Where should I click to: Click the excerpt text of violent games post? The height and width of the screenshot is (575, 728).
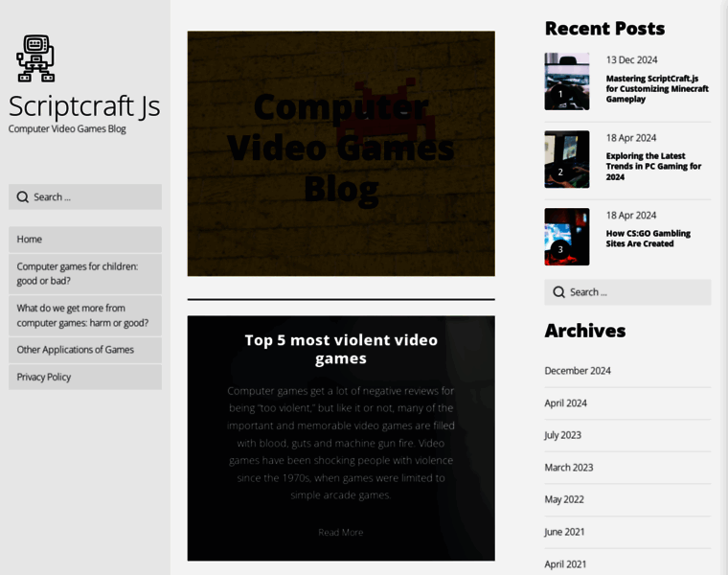click(341, 443)
